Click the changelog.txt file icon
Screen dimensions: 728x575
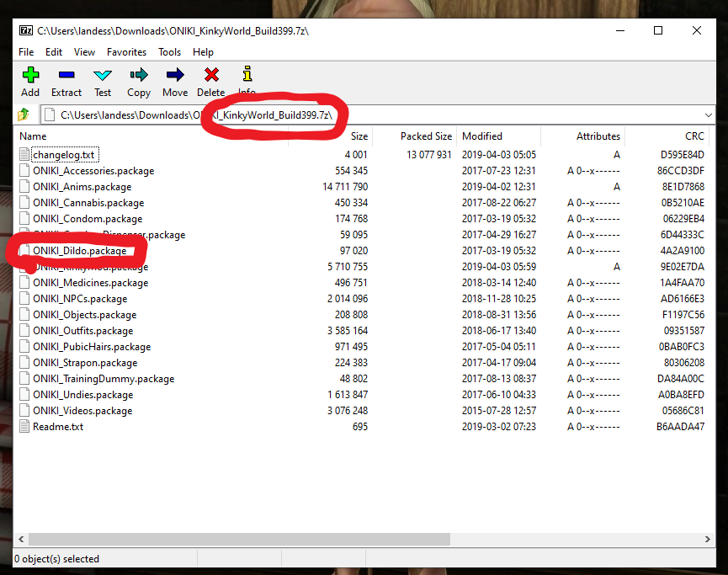(24, 154)
